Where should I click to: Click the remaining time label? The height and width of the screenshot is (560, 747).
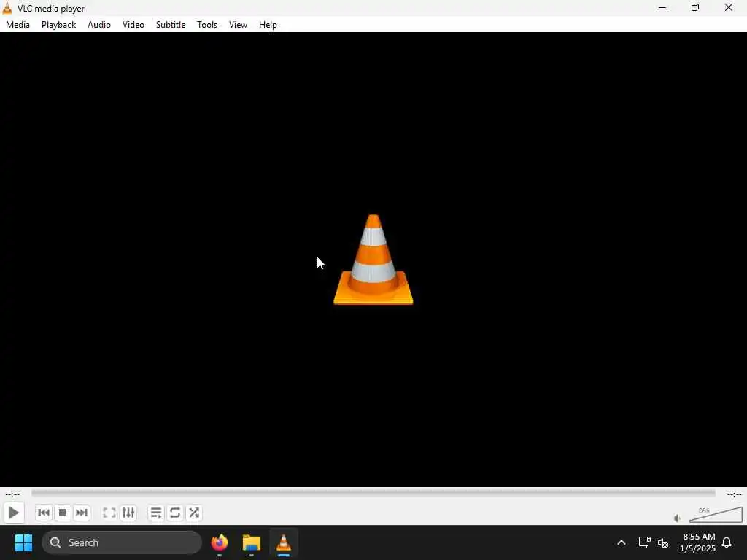734,494
